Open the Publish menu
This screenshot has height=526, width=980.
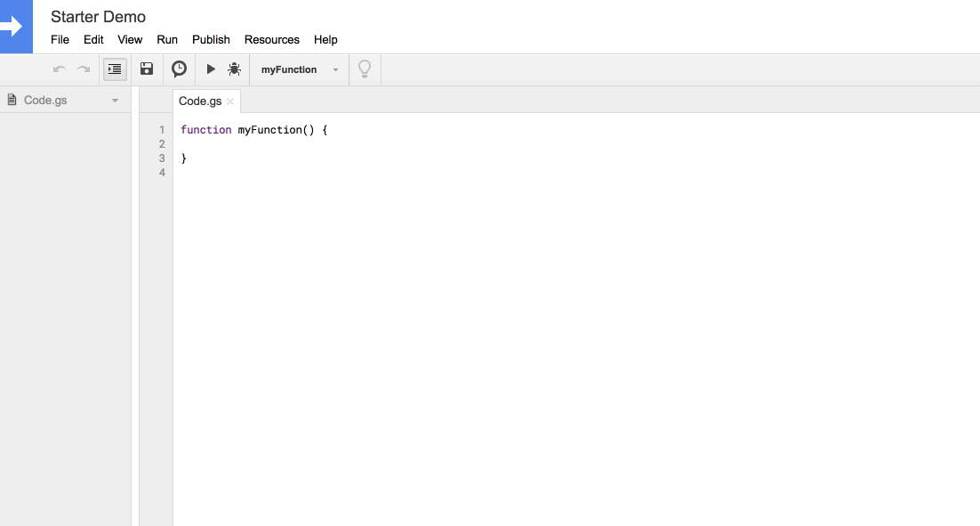pos(211,40)
